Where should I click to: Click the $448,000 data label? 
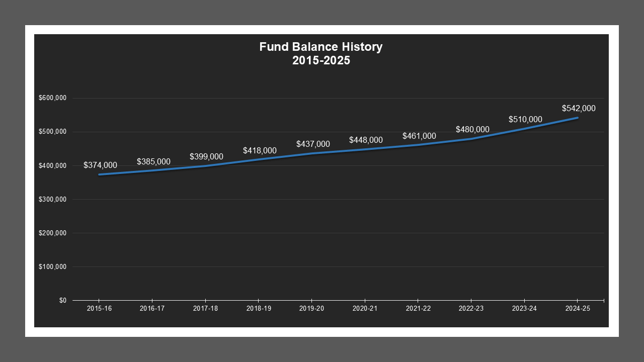366,140
